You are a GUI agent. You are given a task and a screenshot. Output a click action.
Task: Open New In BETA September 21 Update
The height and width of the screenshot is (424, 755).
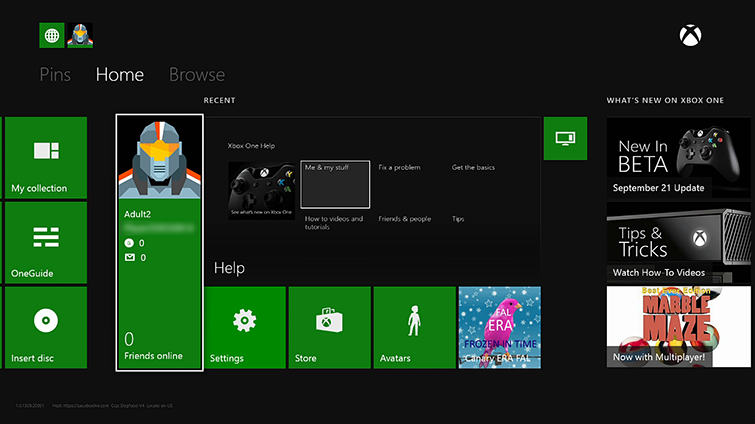[x=678, y=157]
